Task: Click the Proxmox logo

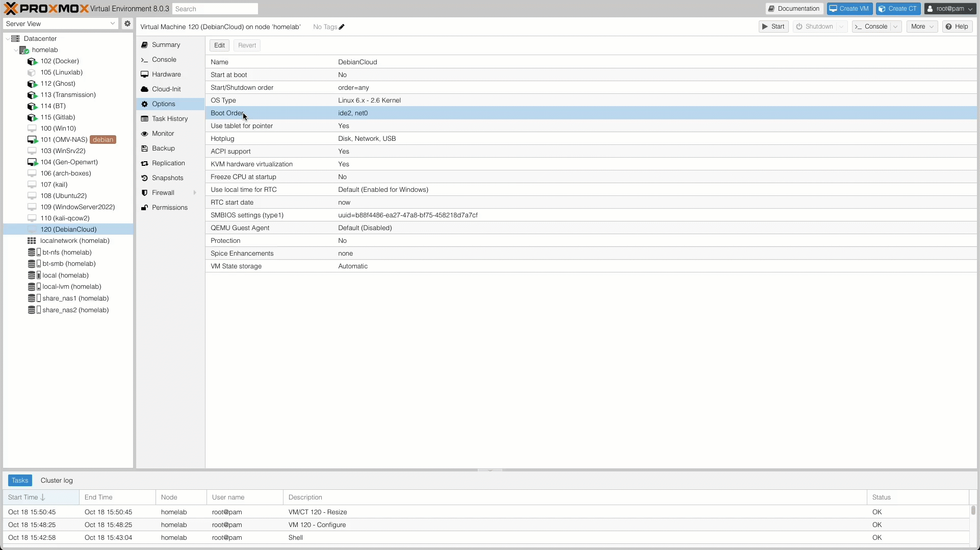Action: click(46, 9)
